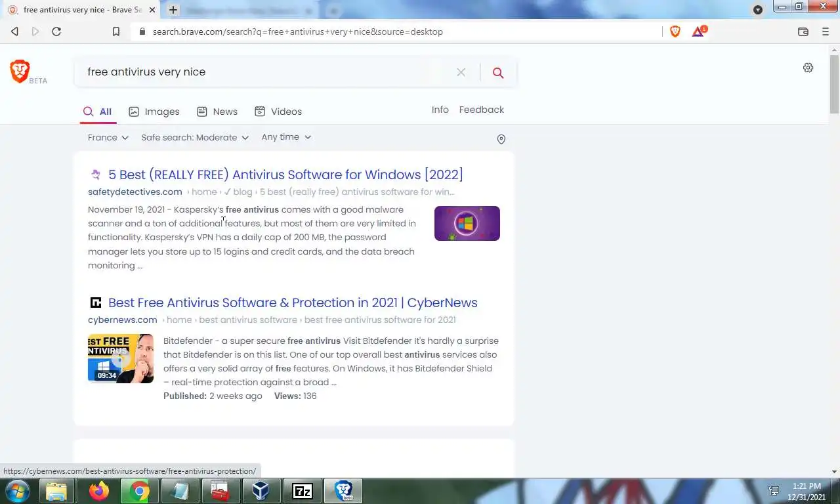Go back using the browser back arrow

coord(14,31)
